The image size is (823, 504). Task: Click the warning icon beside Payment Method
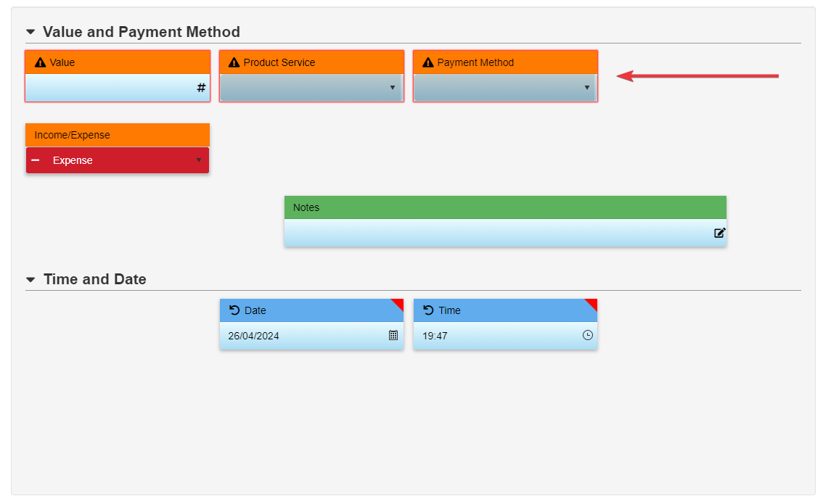point(427,62)
